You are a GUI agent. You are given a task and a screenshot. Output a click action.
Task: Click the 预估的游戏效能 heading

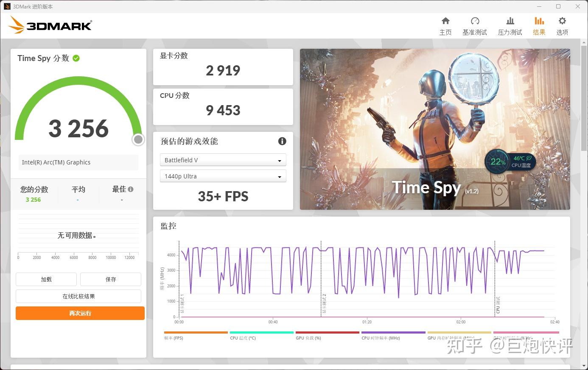(189, 141)
